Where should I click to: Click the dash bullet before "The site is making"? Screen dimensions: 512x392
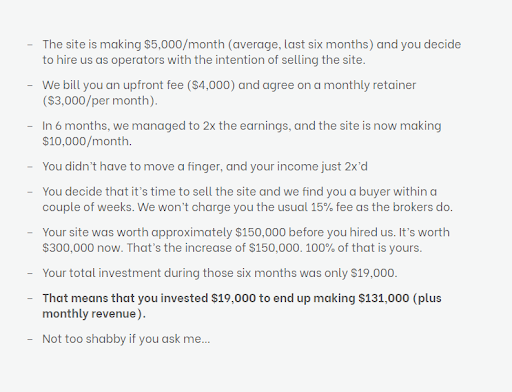click(x=30, y=45)
